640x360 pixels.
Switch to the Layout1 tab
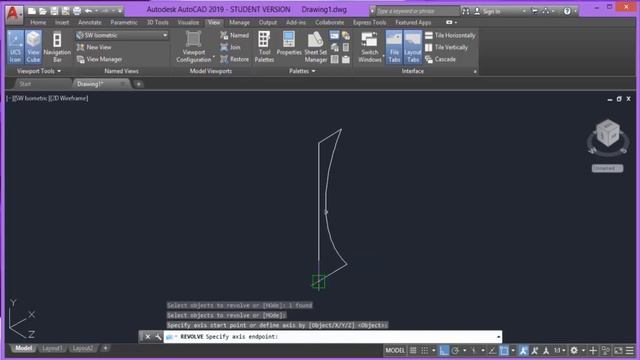pyautogui.click(x=52, y=348)
